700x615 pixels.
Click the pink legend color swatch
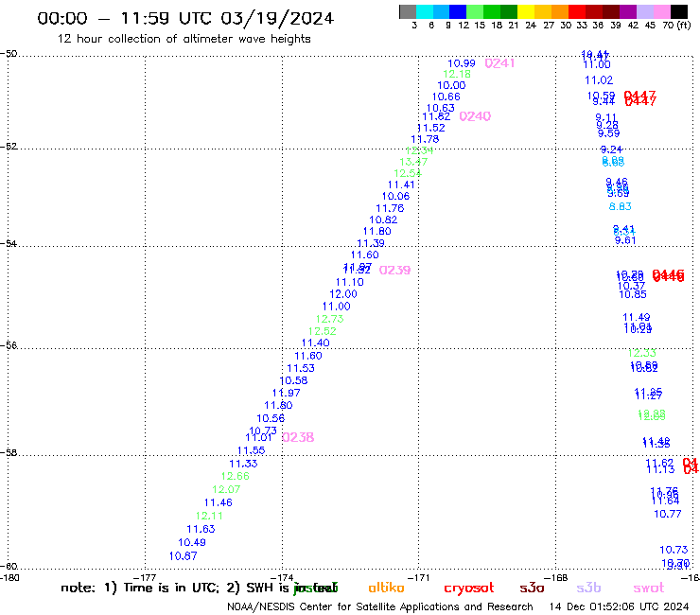tap(662, 11)
